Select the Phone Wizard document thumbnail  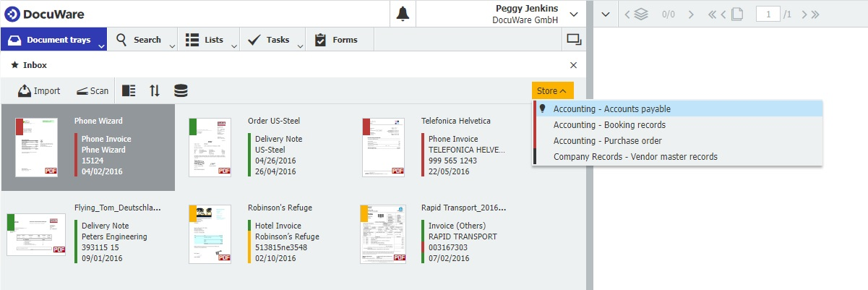[x=36, y=147]
